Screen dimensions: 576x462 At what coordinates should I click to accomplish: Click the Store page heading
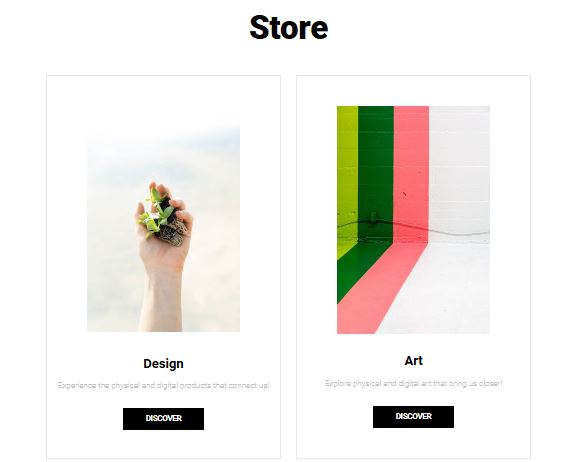pyautogui.click(x=288, y=28)
